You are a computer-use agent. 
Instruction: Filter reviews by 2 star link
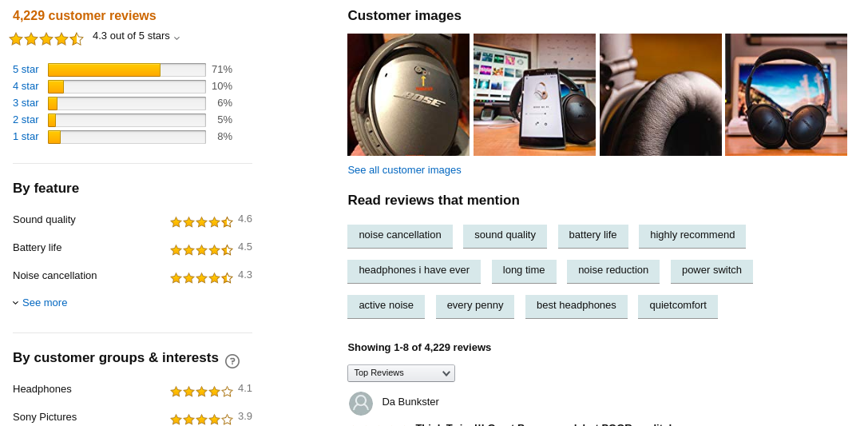pos(26,120)
